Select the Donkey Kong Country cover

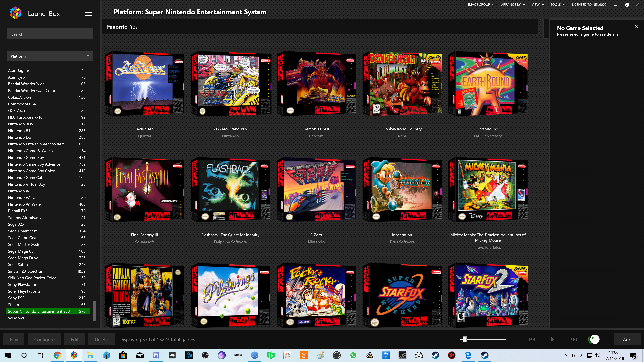(x=402, y=84)
